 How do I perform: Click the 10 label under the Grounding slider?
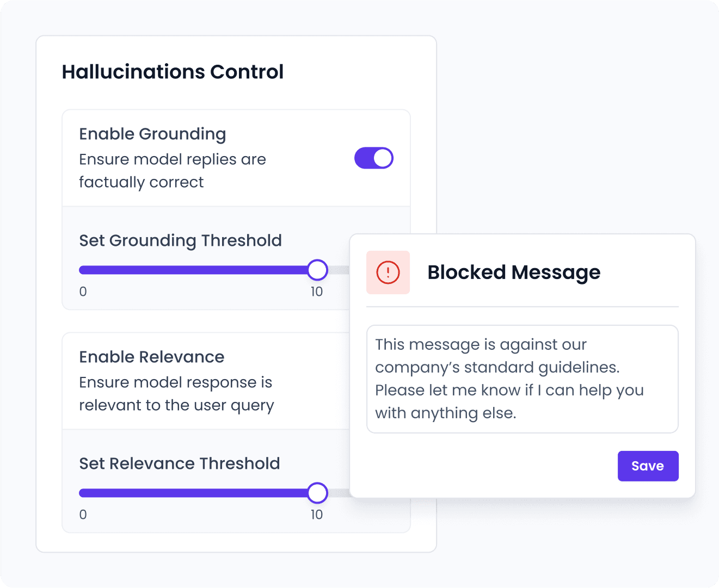(316, 292)
